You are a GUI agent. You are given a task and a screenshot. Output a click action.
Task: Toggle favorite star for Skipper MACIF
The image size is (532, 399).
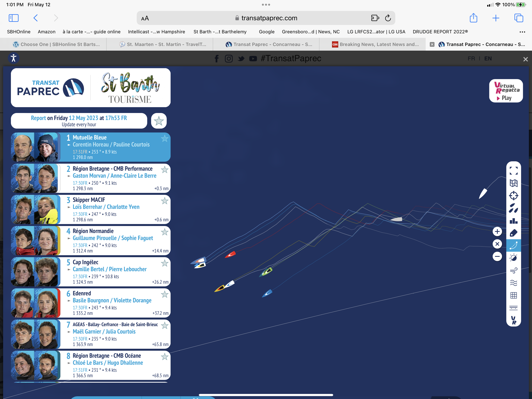[x=165, y=201]
